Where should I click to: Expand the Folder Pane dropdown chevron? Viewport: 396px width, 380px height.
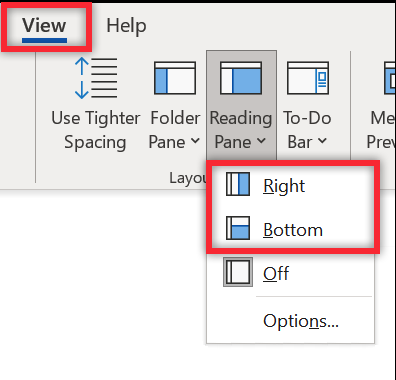pos(195,141)
